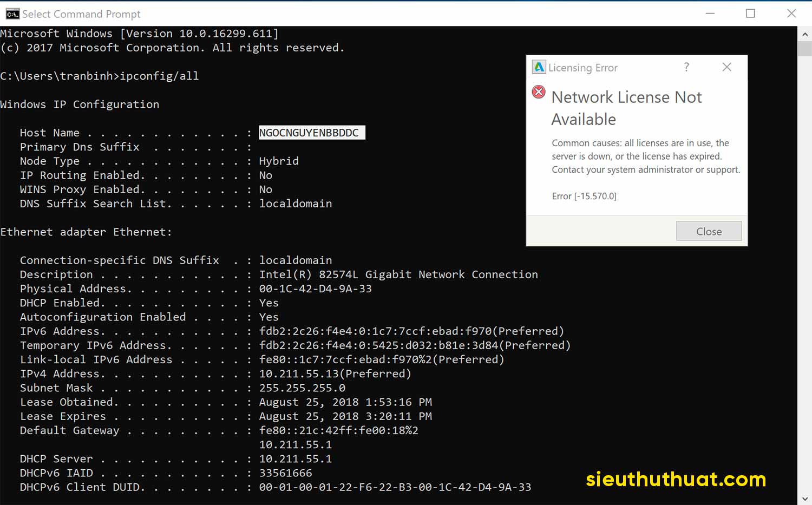This screenshot has width=812, height=505.
Task: Click the scrollbar up arrow
Action: [x=805, y=34]
